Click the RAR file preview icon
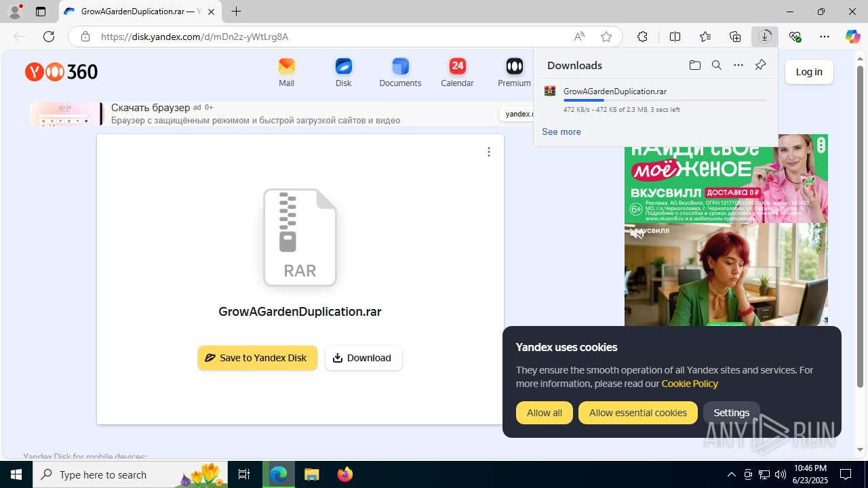 [300, 237]
